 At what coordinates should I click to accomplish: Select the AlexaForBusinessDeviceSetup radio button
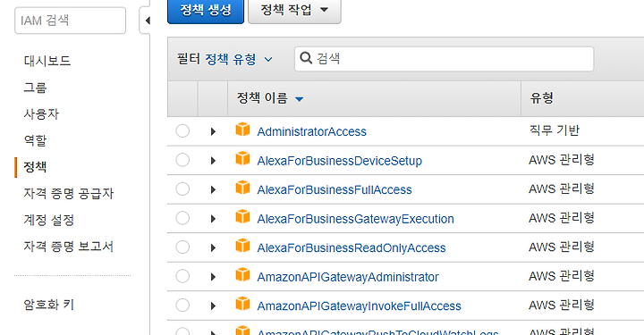(182, 160)
